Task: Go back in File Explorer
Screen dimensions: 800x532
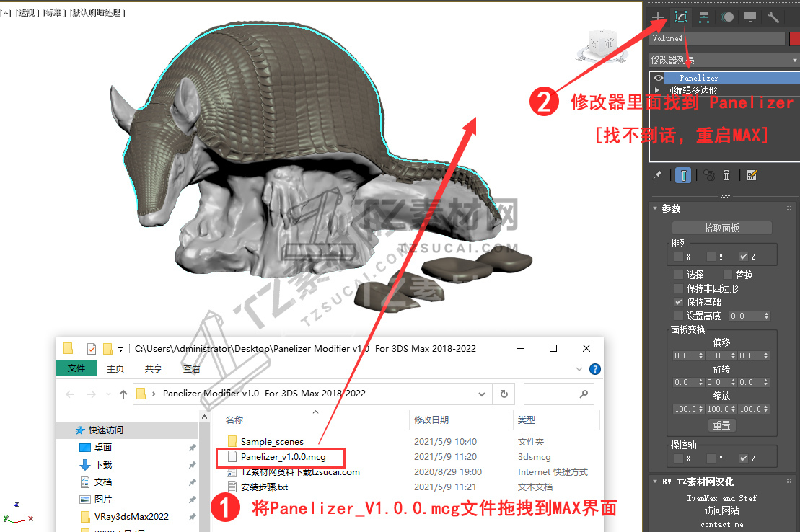Action: (71, 394)
